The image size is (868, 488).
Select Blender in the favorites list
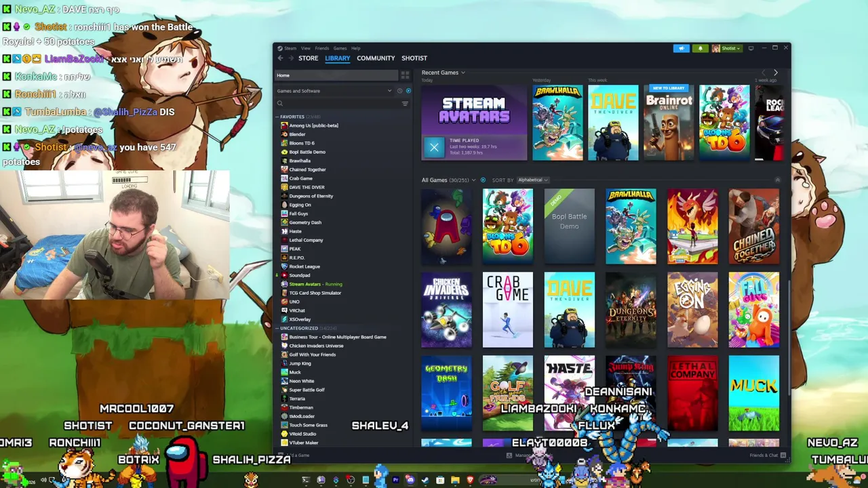coord(297,134)
